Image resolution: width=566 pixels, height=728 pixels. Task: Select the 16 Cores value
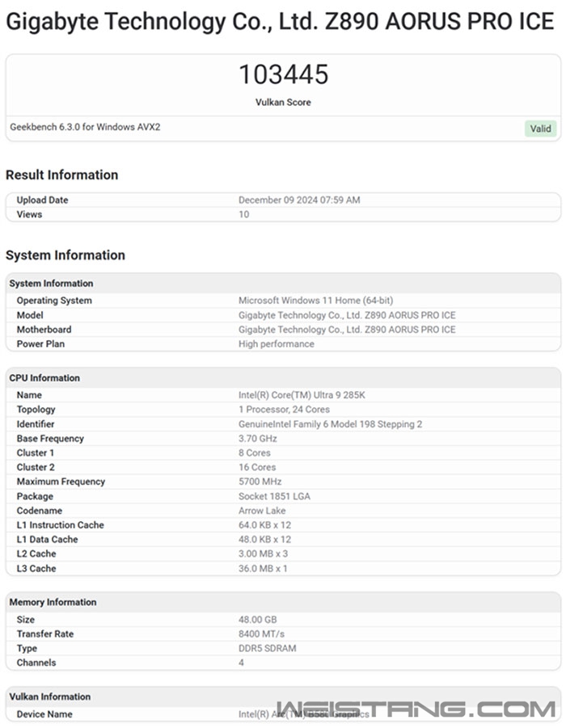point(257,467)
